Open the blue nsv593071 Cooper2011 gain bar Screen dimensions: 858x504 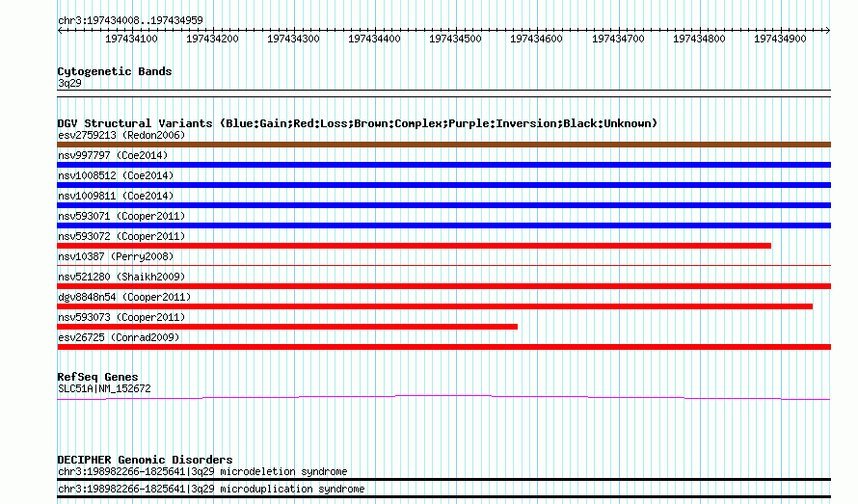(443, 225)
